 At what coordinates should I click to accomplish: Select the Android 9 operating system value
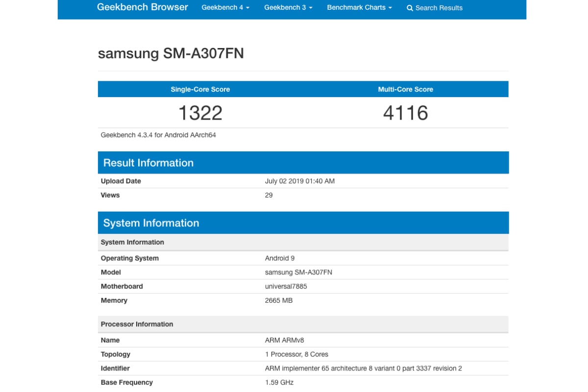279,258
